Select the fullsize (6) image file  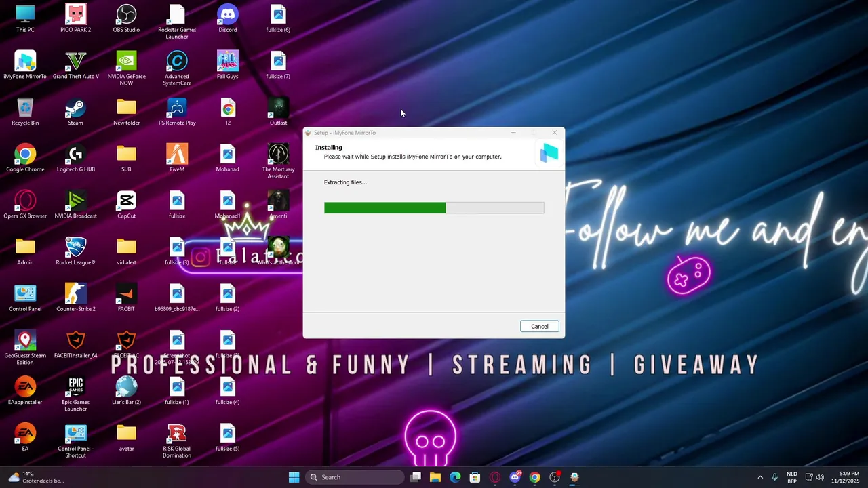pyautogui.click(x=278, y=19)
